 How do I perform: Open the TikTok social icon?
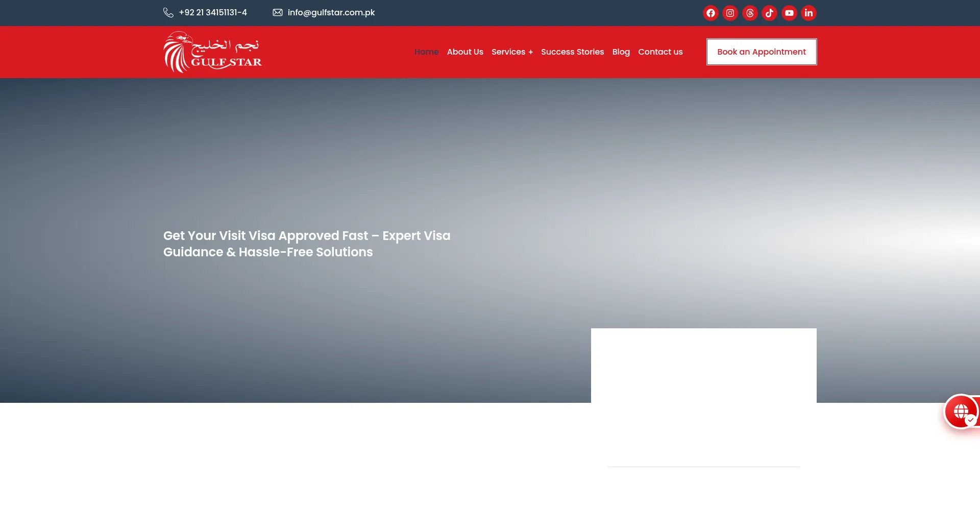click(x=770, y=13)
